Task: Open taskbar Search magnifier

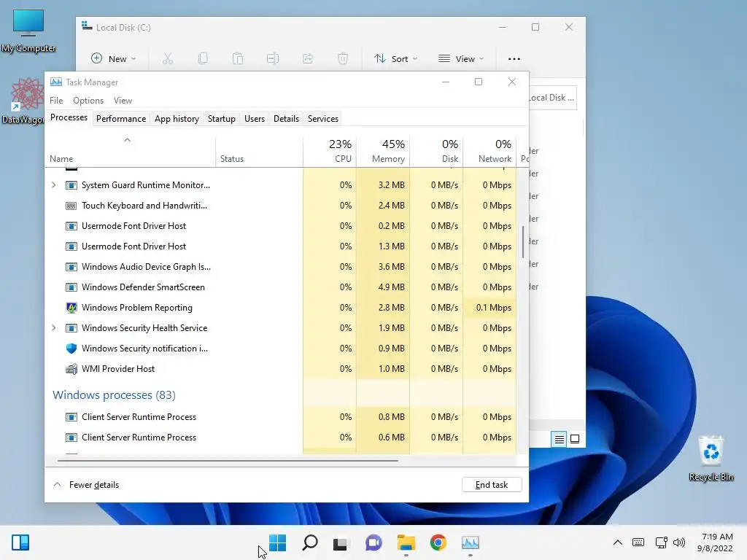Action: (309, 542)
